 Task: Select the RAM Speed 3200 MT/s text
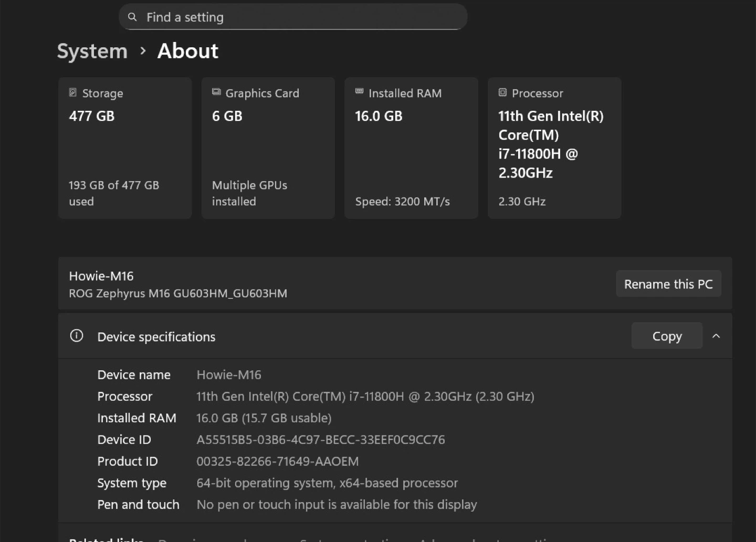[402, 202]
